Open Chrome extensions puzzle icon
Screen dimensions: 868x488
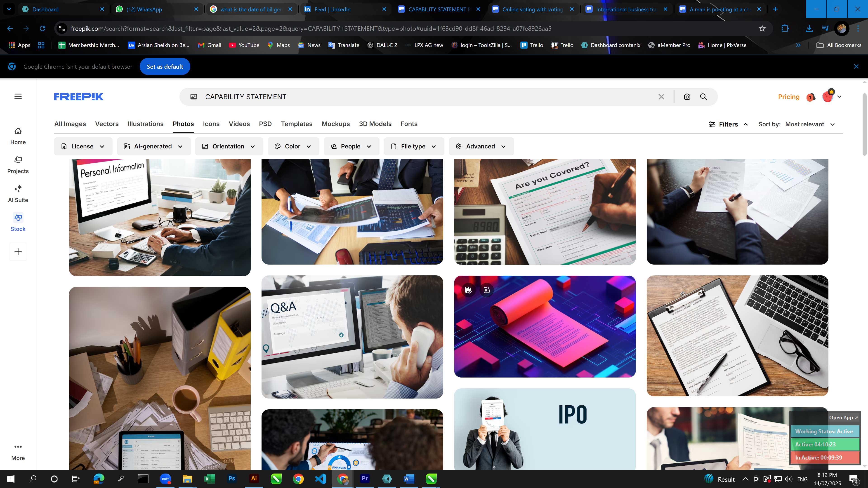coord(785,29)
